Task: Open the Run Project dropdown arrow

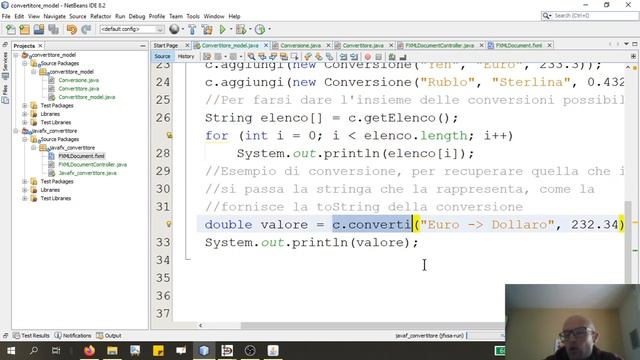Action: [230, 29]
